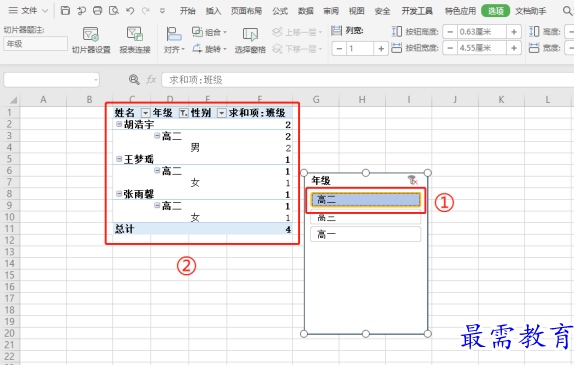Collapse 高二 under 王梦瑶

click(x=157, y=170)
